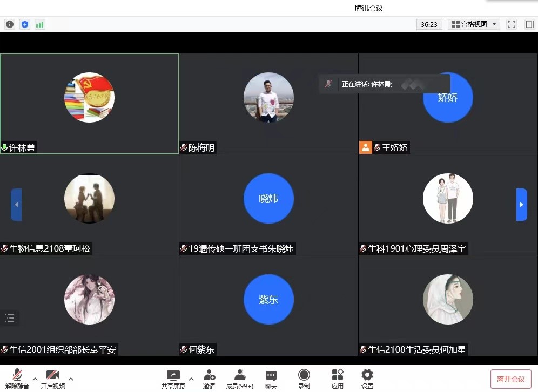Image resolution: width=538 pixels, height=392 pixels.
Task: Unmute microphone with 解除静音
Action: click(x=17, y=379)
